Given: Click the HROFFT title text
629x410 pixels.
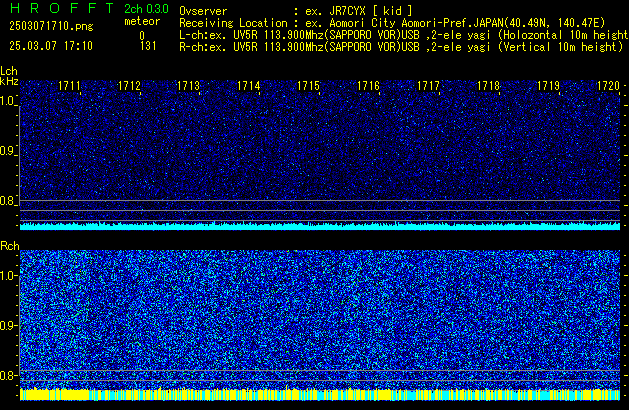Looking at the screenshot, I should 62,8.
